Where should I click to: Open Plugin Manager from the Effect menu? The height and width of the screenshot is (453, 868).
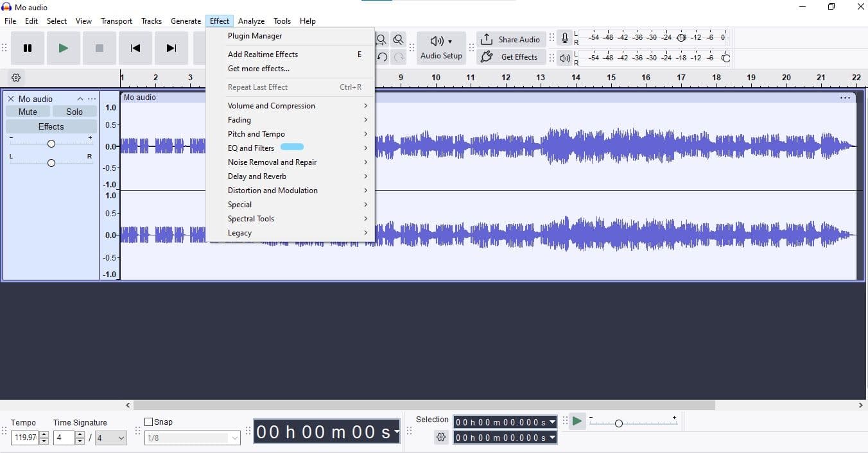pos(255,36)
